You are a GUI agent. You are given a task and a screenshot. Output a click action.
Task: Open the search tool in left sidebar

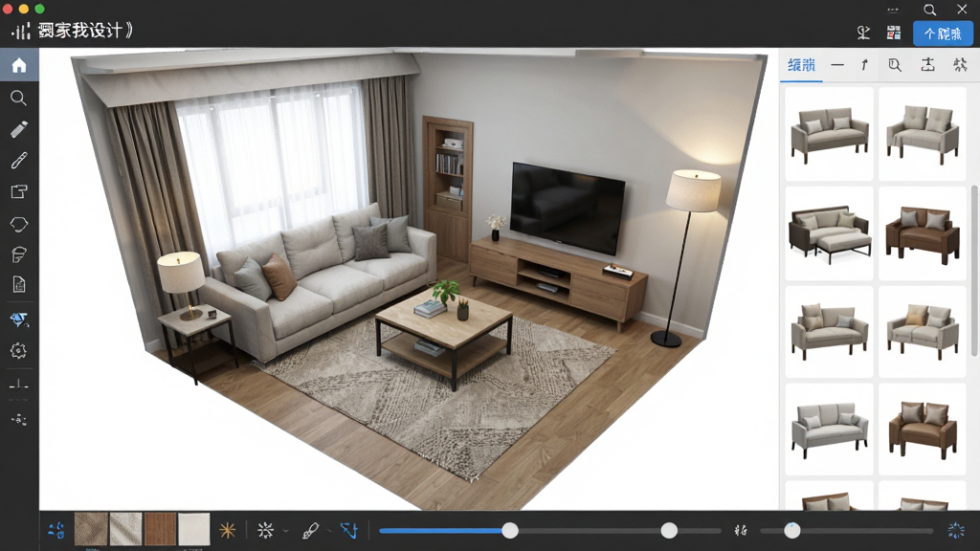pyautogui.click(x=19, y=98)
